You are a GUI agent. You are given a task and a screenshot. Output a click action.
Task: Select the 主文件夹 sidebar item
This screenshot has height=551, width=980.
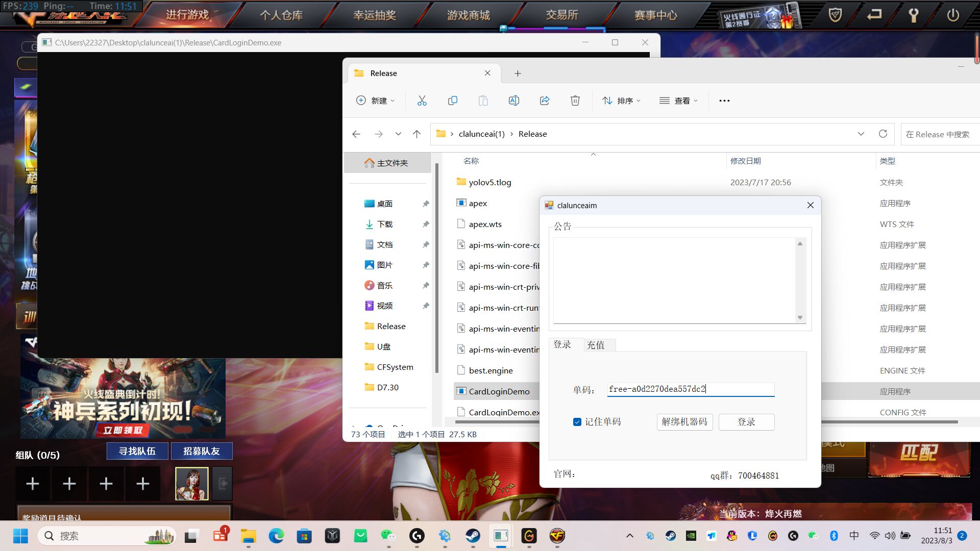point(387,163)
